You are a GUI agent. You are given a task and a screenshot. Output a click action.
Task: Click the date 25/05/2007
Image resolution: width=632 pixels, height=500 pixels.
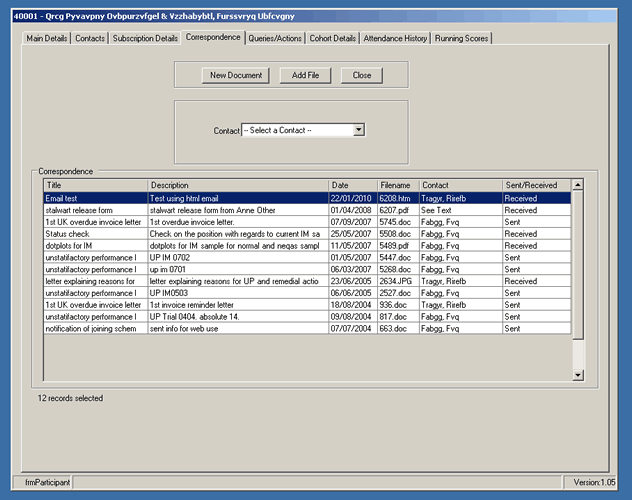point(351,234)
